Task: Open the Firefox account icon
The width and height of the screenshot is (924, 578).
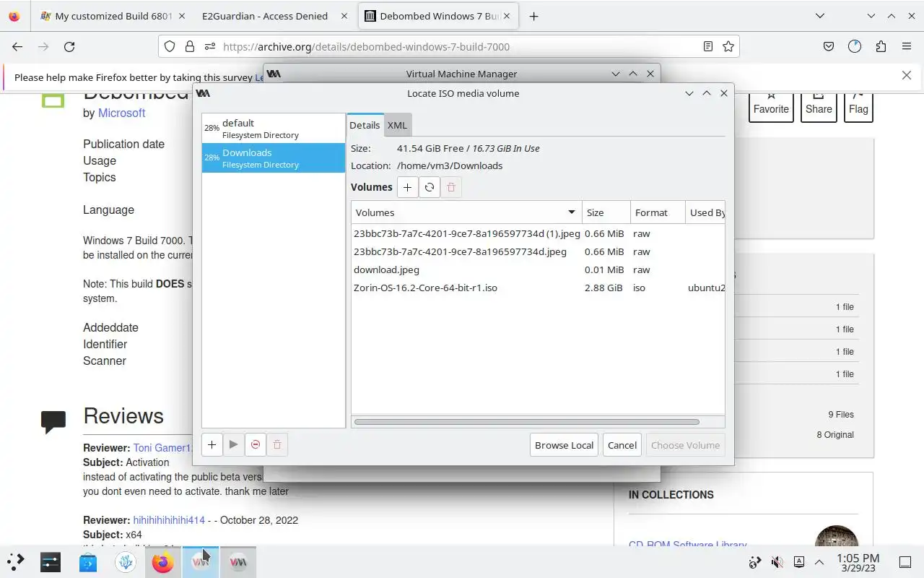Action: (x=855, y=46)
